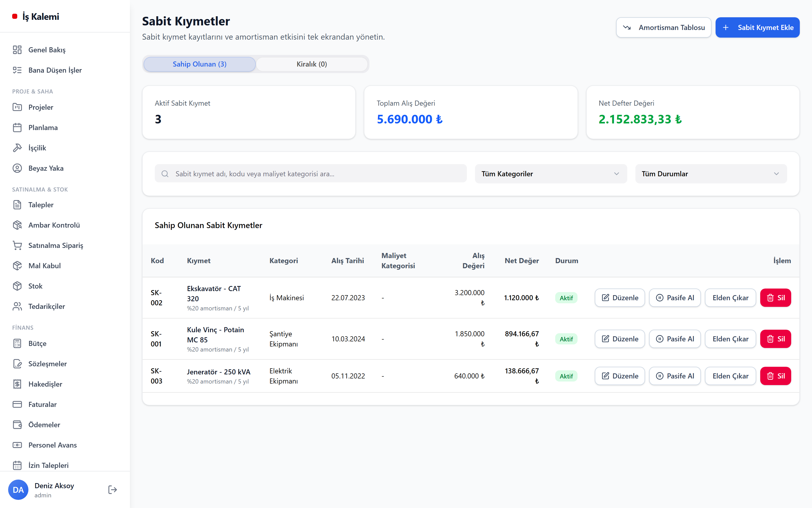Screen dimensions: 812x508
Task: Focus the sabit kıymet search field
Action: click(x=311, y=174)
